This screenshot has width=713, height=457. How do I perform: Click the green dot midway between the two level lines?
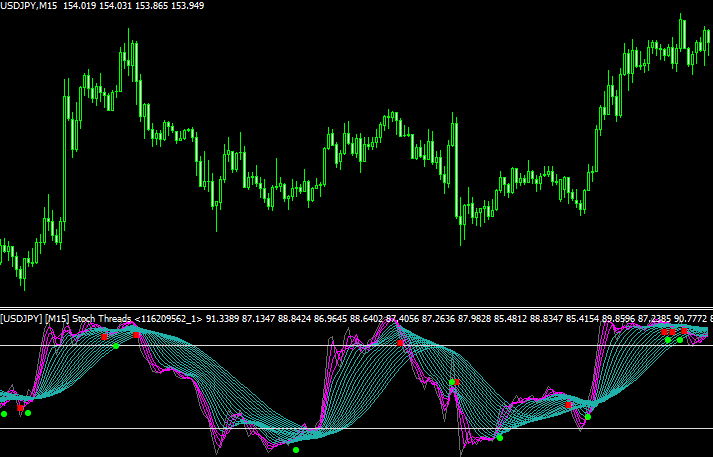452,383
